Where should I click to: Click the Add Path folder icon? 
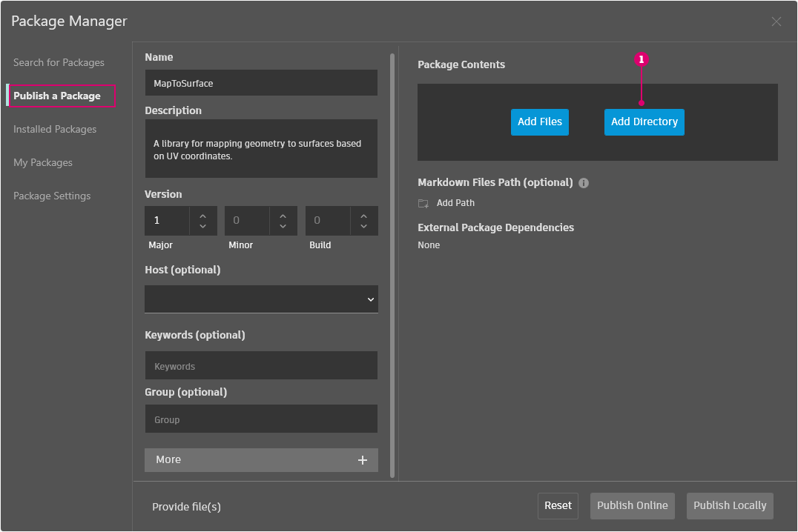423,203
